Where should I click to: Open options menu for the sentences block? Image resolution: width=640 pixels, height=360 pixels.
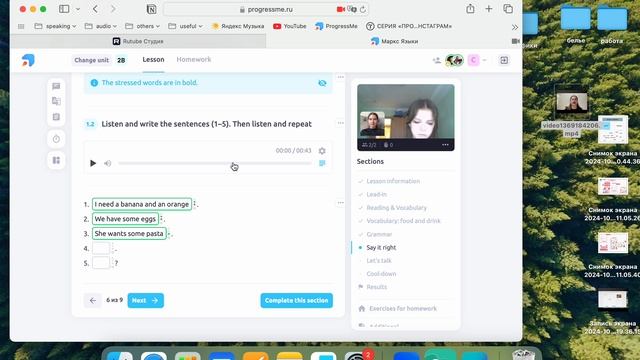(x=340, y=203)
